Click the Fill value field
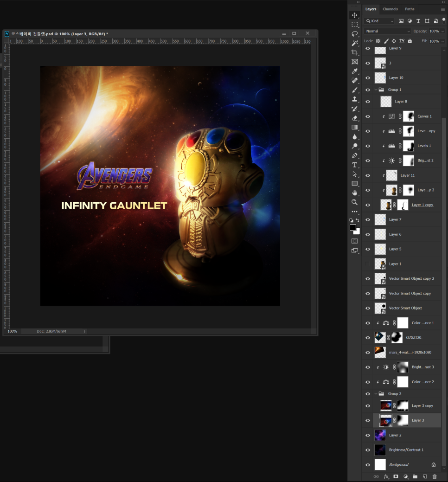Image resolution: width=448 pixels, height=482 pixels. click(x=434, y=41)
